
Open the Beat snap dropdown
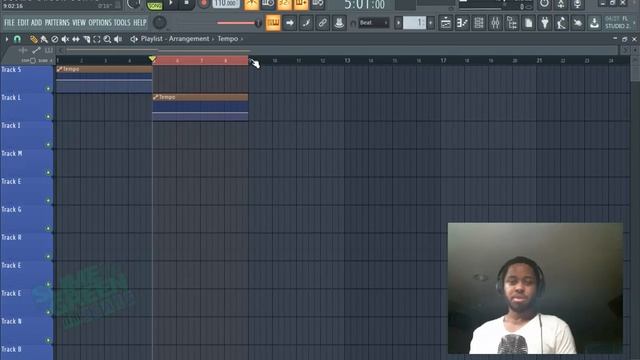[x=374, y=23]
